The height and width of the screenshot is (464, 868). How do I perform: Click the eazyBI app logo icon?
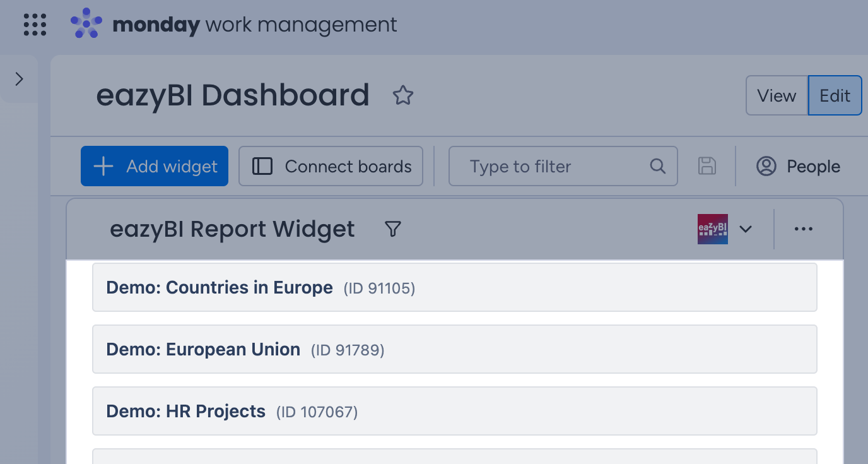tap(713, 229)
